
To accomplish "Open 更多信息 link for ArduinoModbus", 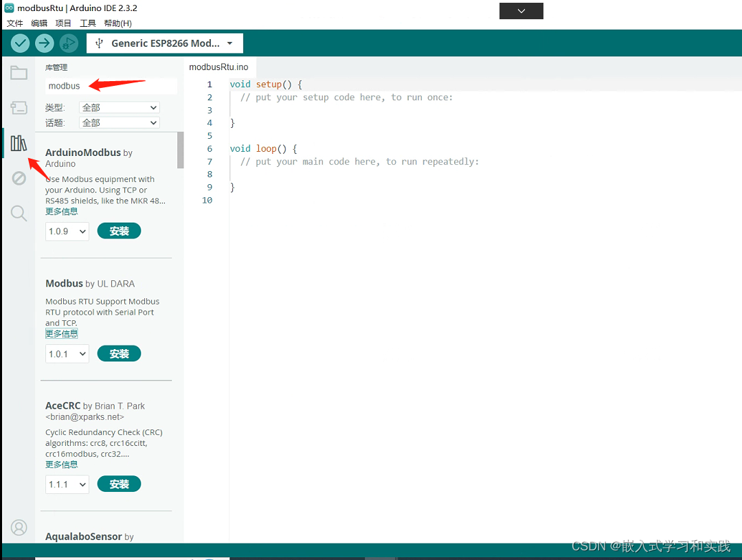I will [62, 212].
